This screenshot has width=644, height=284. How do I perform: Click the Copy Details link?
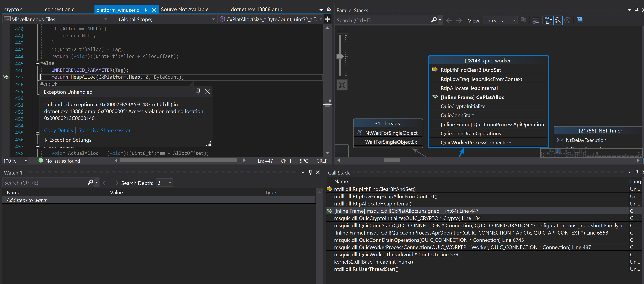[x=58, y=130]
